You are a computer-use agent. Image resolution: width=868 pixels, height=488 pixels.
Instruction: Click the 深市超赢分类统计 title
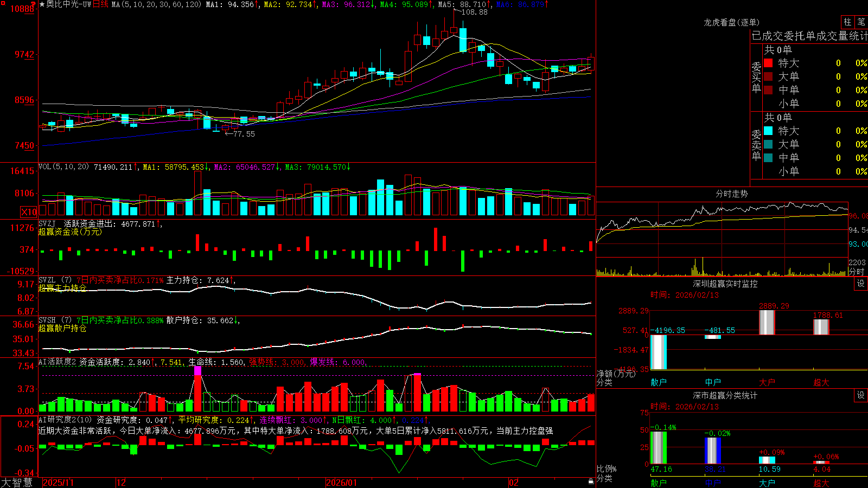[x=725, y=395]
